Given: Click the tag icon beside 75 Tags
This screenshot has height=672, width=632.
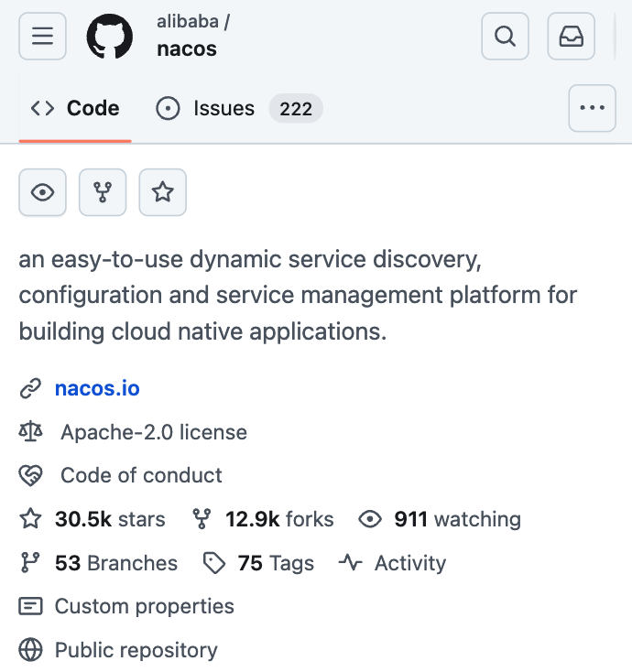Looking at the screenshot, I should click(x=214, y=563).
